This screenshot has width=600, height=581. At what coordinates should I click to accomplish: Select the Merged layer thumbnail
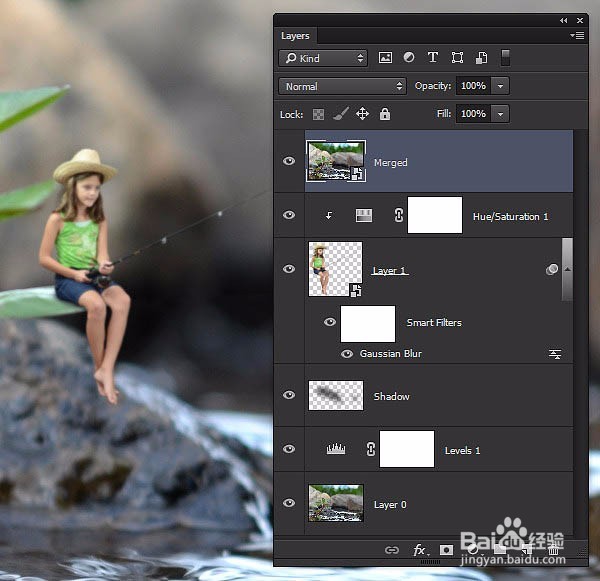336,161
